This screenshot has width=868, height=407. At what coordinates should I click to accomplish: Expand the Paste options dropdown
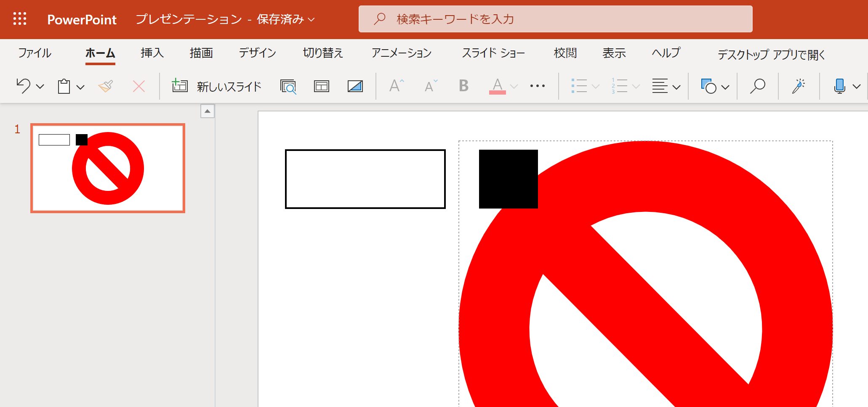click(80, 87)
